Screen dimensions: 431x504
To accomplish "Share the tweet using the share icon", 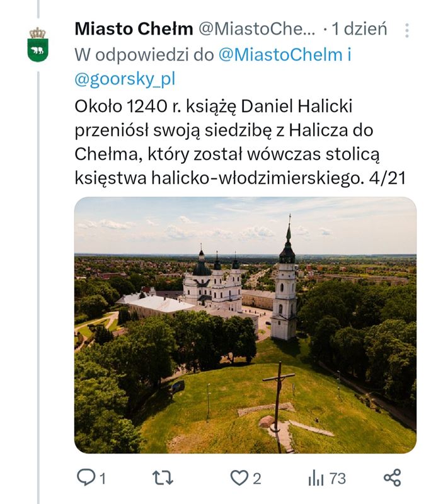I will (x=392, y=478).
